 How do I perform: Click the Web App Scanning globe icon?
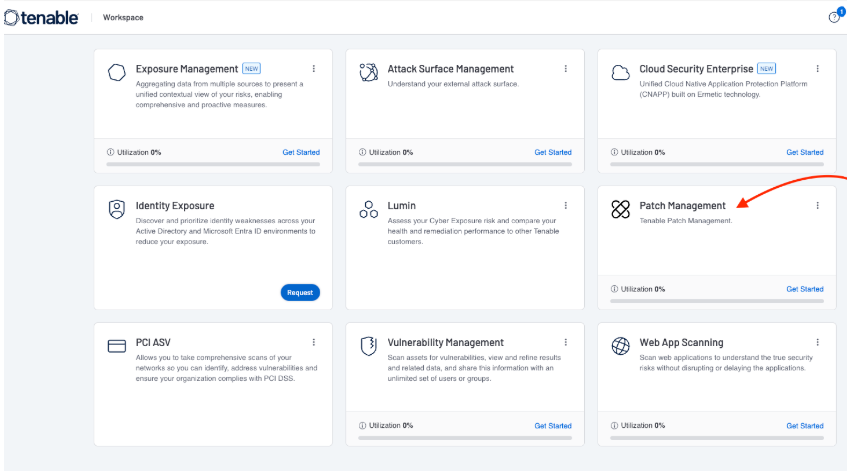(x=620, y=345)
